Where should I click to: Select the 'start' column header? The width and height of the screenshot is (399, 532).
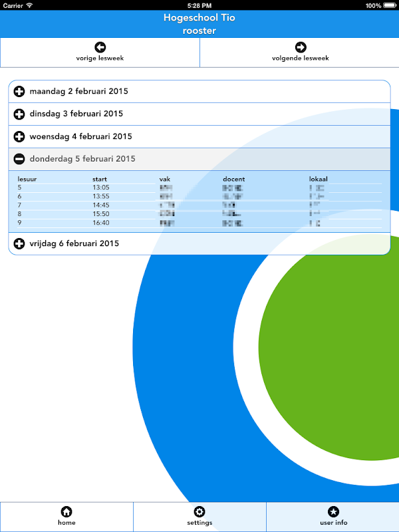tap(99, 179)
